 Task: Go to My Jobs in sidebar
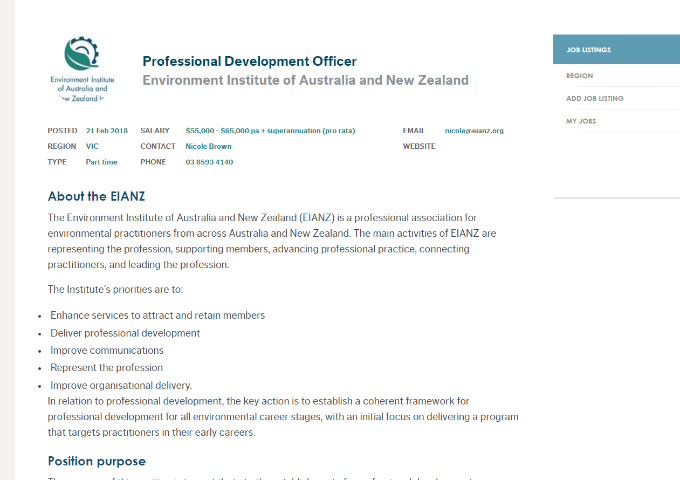(x=582, y=121)
